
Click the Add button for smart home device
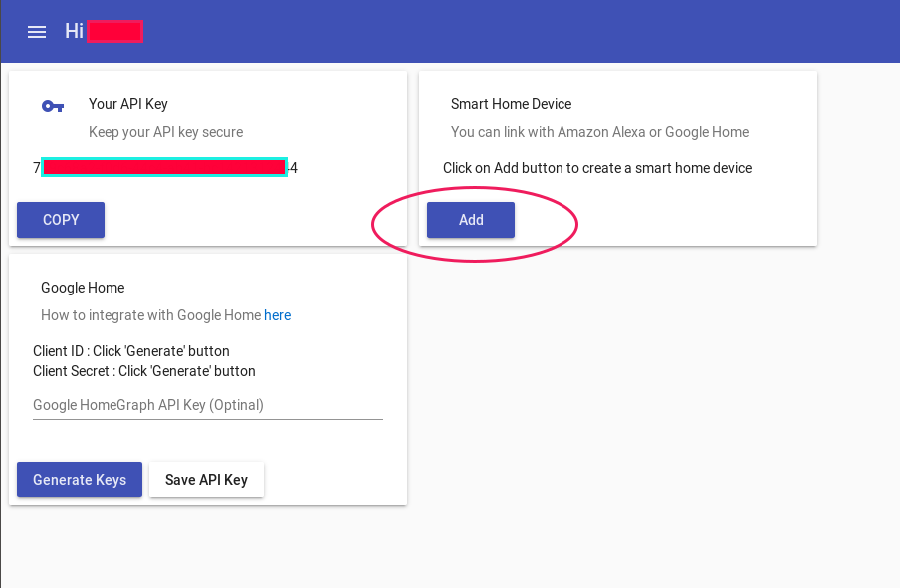470,220
